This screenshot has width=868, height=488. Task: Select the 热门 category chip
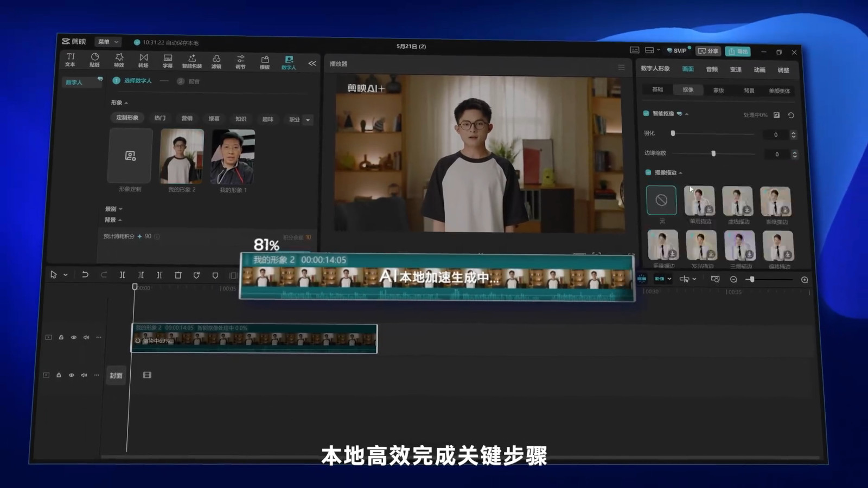pyautogui.click(x=159, y=118)
